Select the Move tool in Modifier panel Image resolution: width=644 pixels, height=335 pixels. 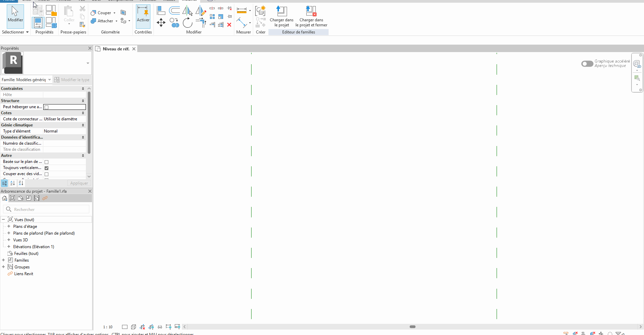161,23
